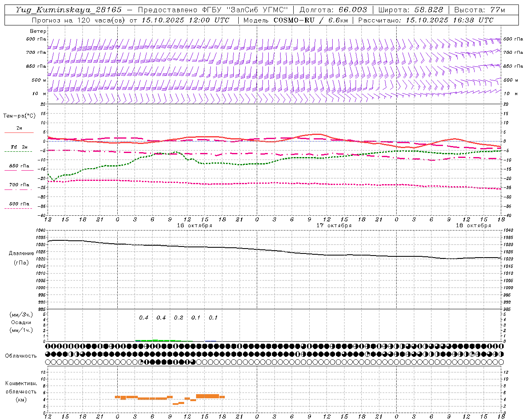Click the 2м legend entry with solid red line
This screenshot has height=420, width=525.
coord(19,130)
